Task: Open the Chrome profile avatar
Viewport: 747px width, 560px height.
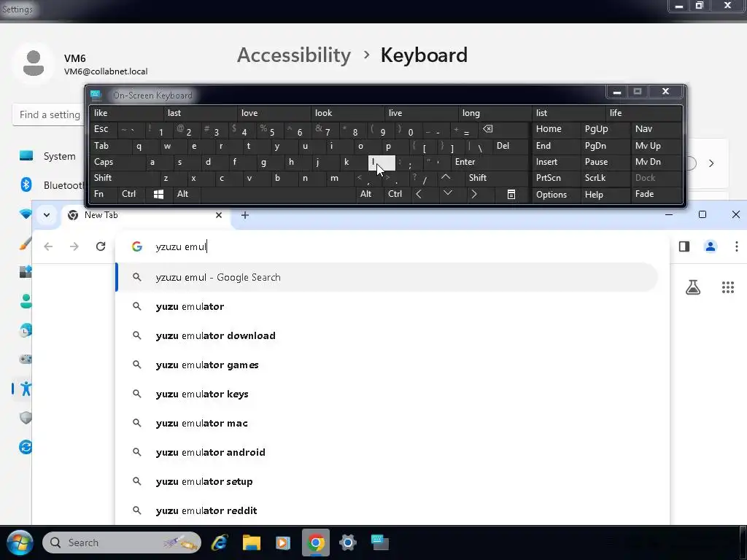Action: pos(711,246)
